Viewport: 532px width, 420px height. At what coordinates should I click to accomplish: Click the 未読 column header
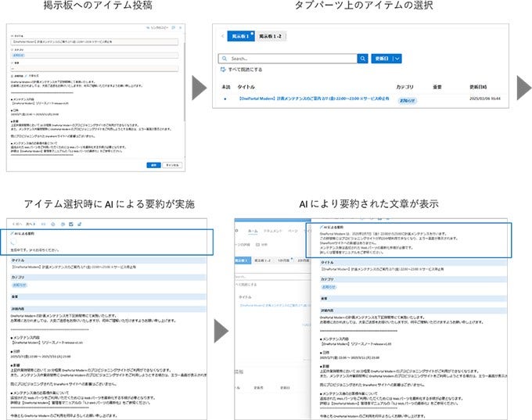(226, 87)
